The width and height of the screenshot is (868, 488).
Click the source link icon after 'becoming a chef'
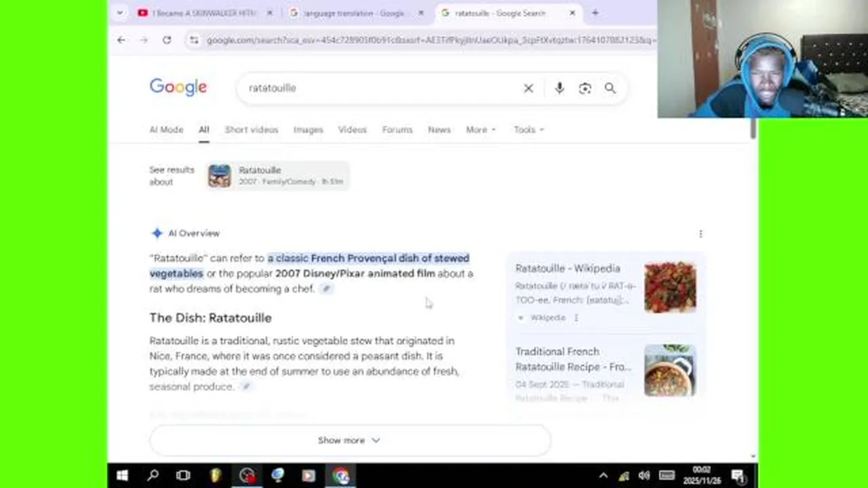pos(326,289)
